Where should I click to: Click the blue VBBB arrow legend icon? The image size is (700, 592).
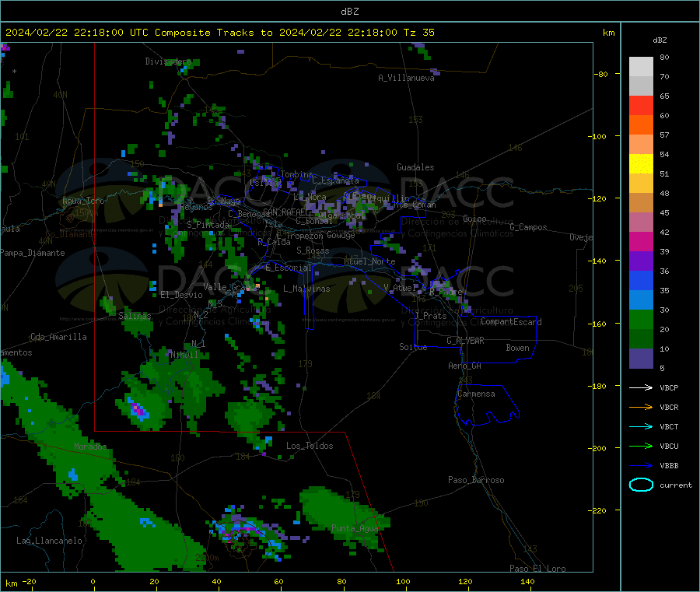(x=641, y=466)
